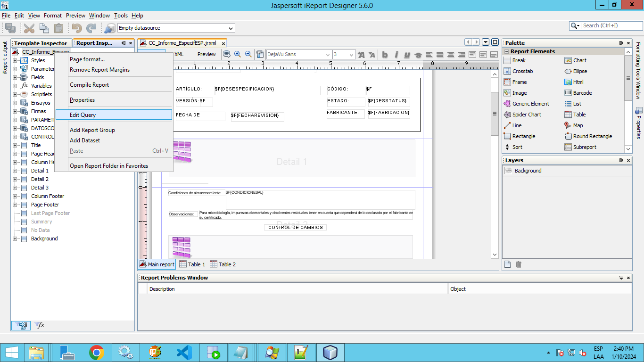Viewport: 644px width, 362px height.
Task: Collapse the Report Elements palette section
Action: pyautogui.click(x=506, y=51)
